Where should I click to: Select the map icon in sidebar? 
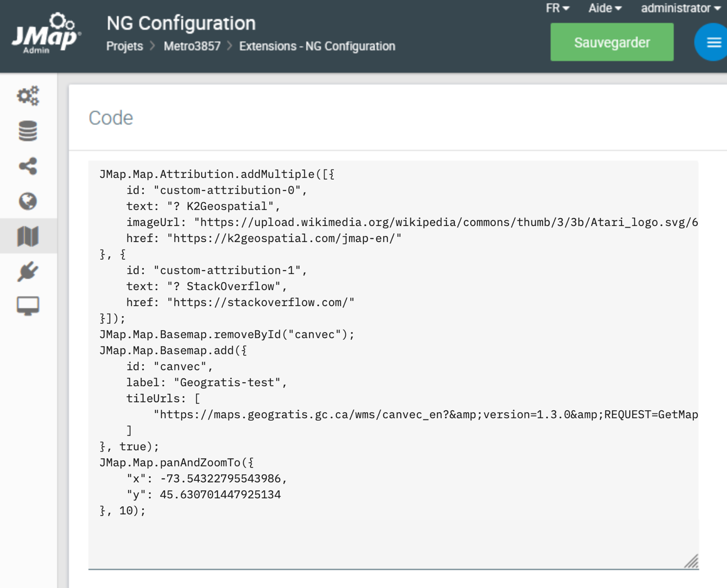coord(28,236)
